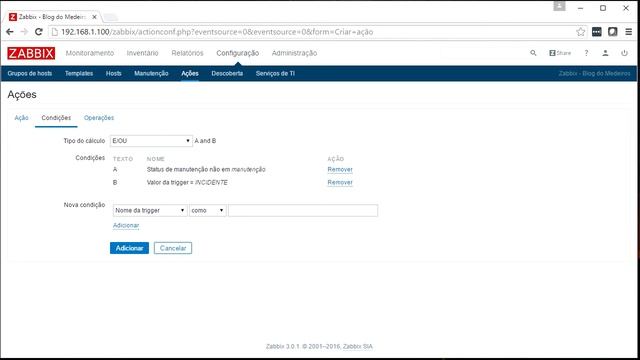Click the dark browser extension icon beside the star
Viewport: 640px width, 360px height.
[x=596, y=32]
